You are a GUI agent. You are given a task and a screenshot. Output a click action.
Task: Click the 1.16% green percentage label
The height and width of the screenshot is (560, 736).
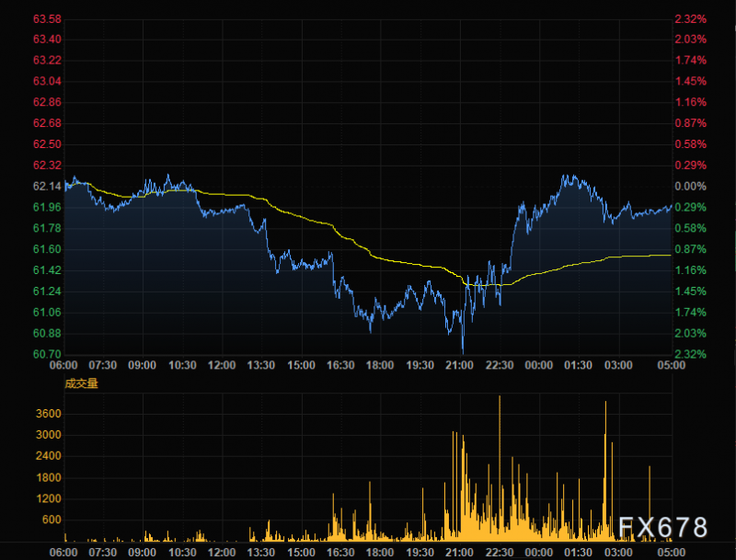tap(690, 270)
